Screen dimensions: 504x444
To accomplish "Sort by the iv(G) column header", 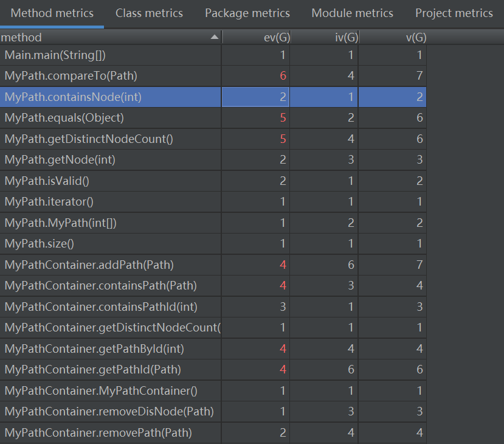I will click(324, 37).
